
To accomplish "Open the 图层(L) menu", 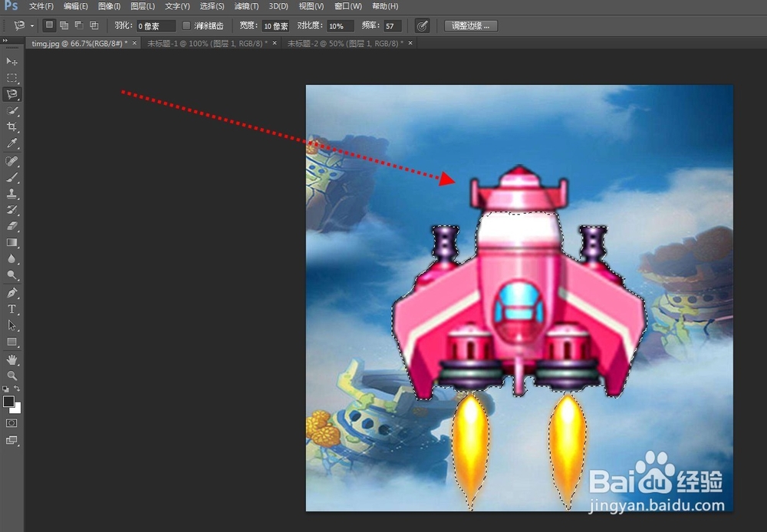I will click(143, 6).
